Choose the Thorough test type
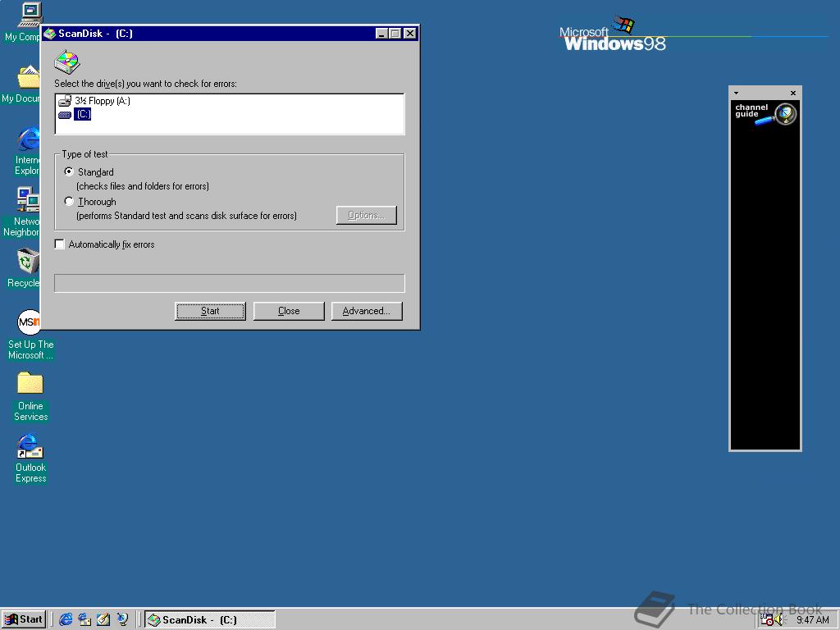This screenshot has width=840, height=630. [x=69, y=202]
